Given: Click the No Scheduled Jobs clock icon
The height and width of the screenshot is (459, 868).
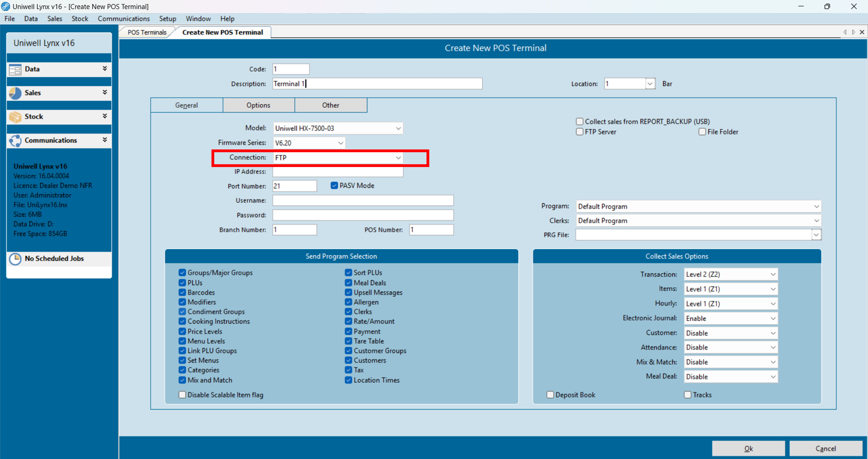Looking at the screenshot, I should [x=15, y=259].
